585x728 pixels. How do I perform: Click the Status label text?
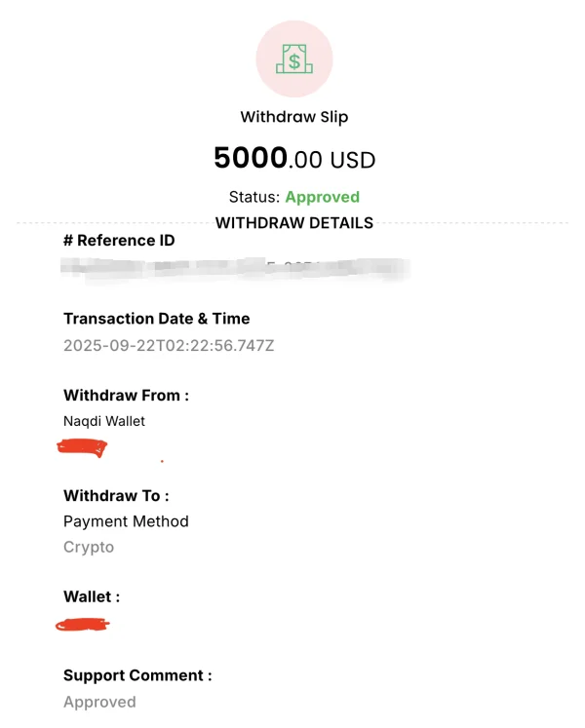254,197
